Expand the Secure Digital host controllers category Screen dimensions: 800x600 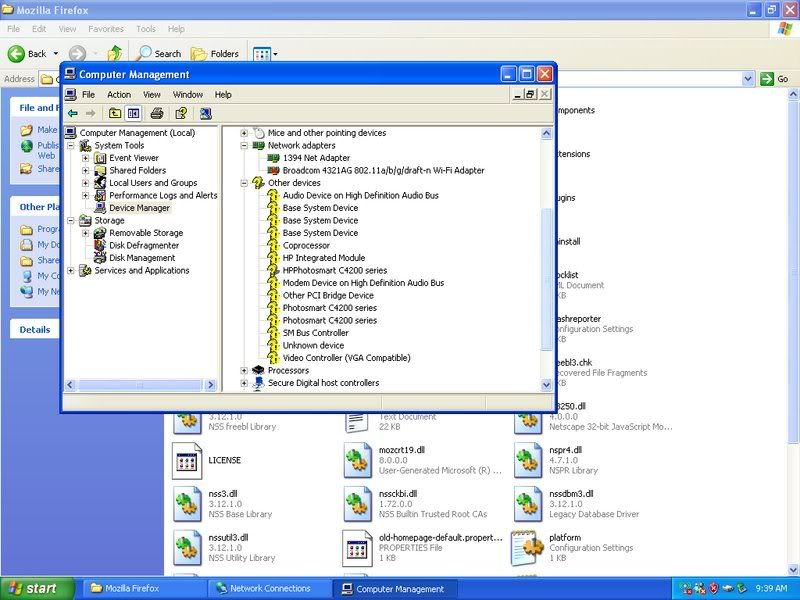(x=244, y=383)
